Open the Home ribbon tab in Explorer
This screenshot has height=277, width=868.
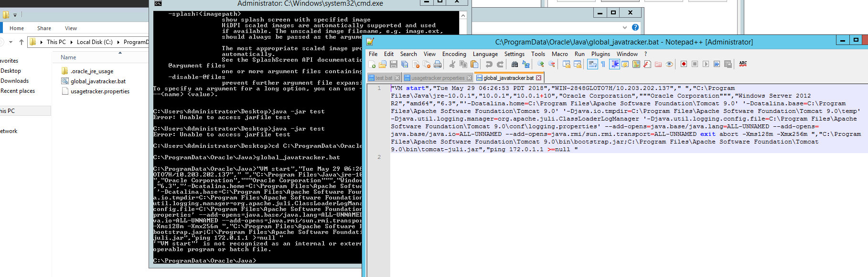pyautogui.click(x=17, y=28)
